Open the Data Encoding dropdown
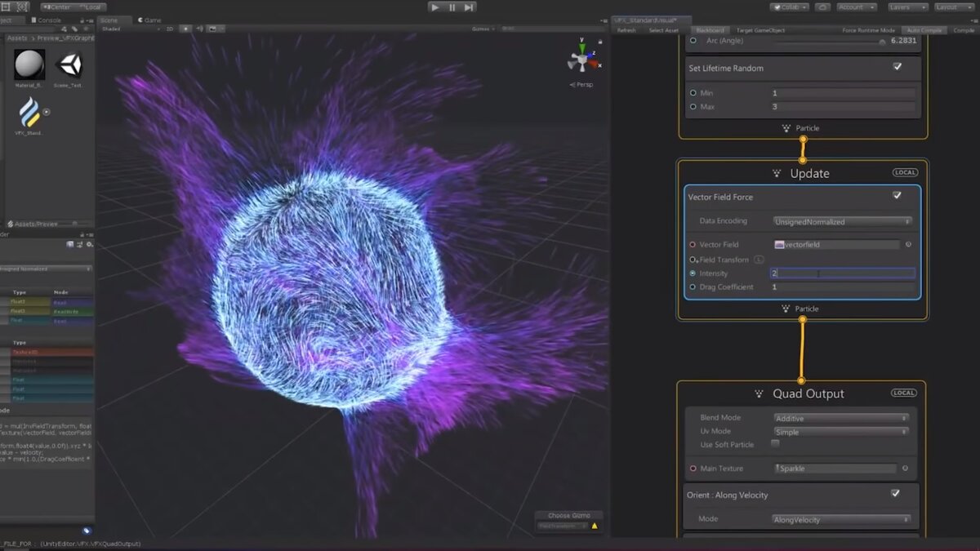The width and height of the screenshot is (980, 551). point(842,221)
